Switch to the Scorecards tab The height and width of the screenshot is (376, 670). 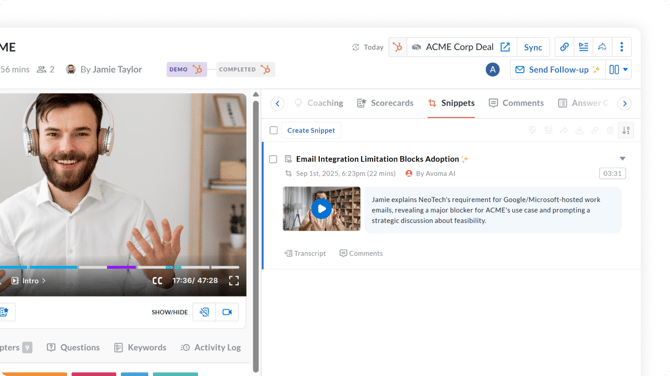[x=385, y=103]
